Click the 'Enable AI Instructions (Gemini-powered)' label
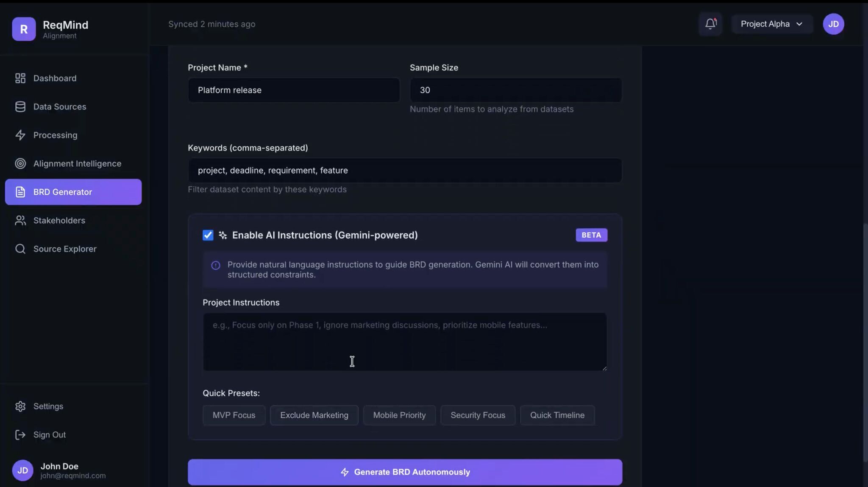868x487 pixels. tap(325, 235)
